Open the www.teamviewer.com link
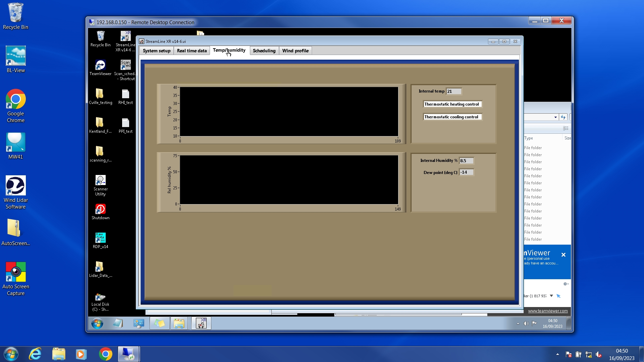Screen dimensions: 644x362 548,311
